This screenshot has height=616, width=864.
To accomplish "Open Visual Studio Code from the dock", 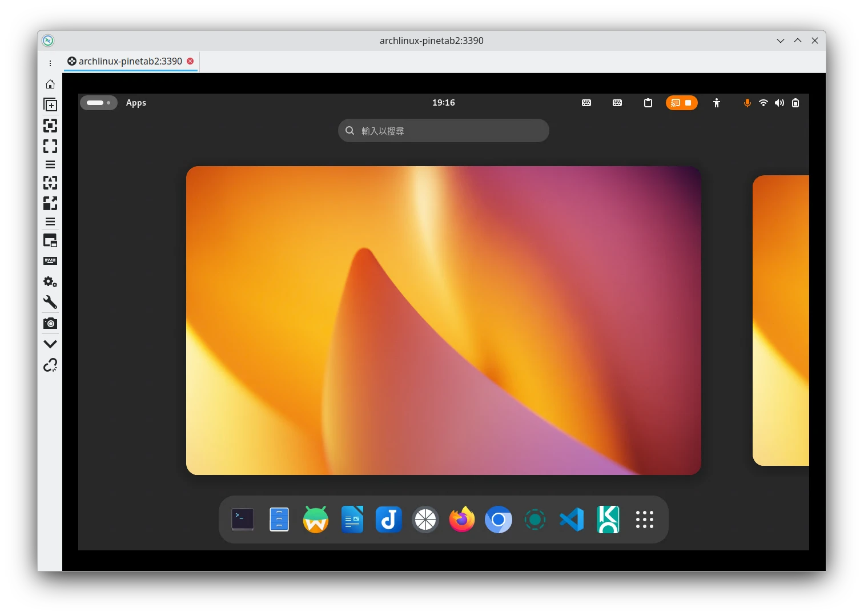I will 571,520.
